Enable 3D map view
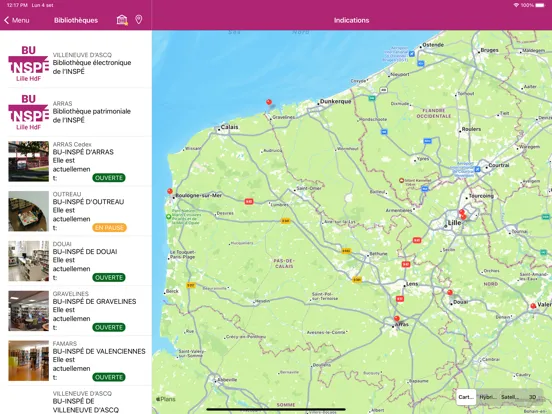Image resolution: width=552 pixels, height=414 pixels. tap(533, 397)
